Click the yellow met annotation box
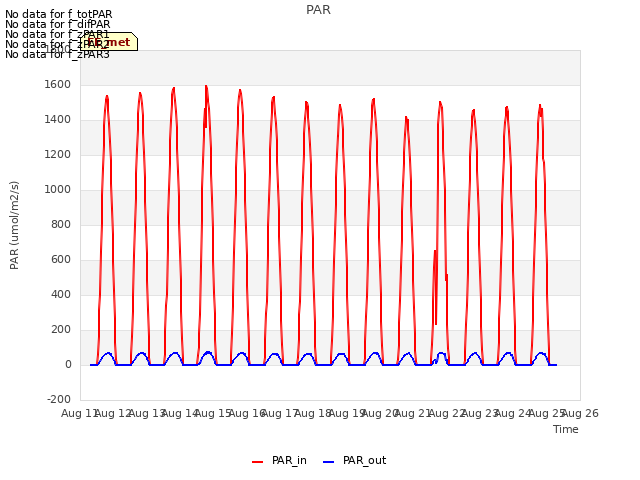Image resolution: width=640 pixels, height=480 pixels. (109, 42)
